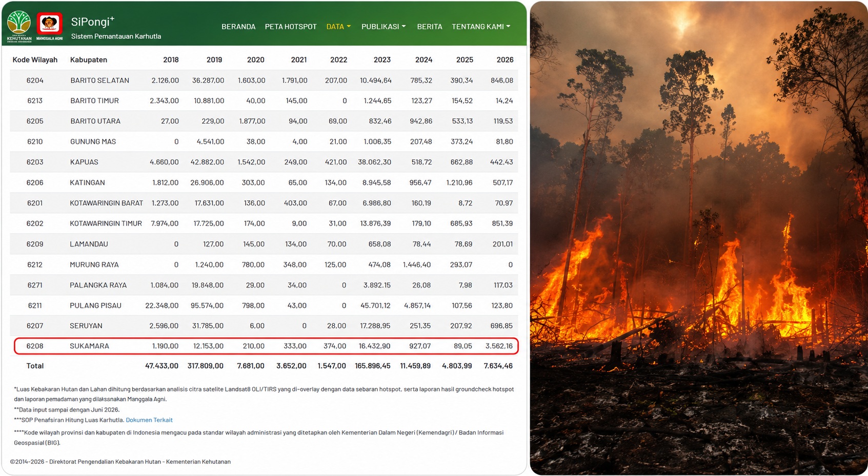
Task: Select the PALANGKA RAYA row name
Action: [98, 285]
